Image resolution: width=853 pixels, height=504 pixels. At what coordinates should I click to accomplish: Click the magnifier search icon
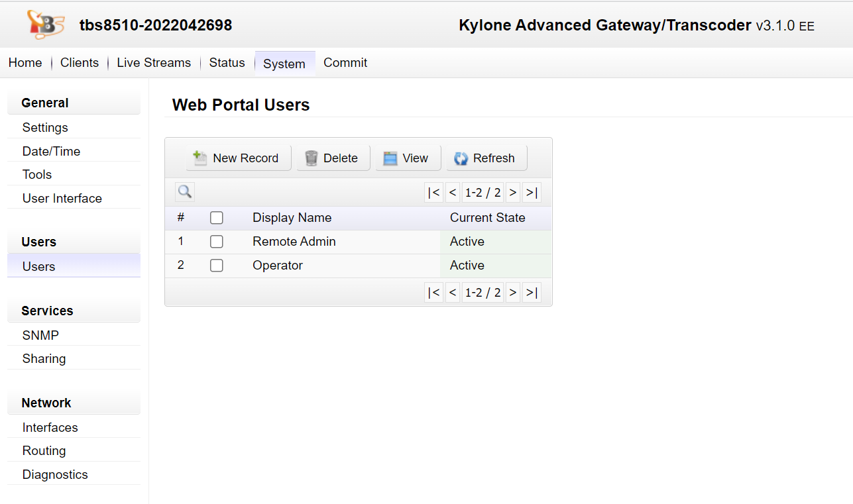(185, 192)
